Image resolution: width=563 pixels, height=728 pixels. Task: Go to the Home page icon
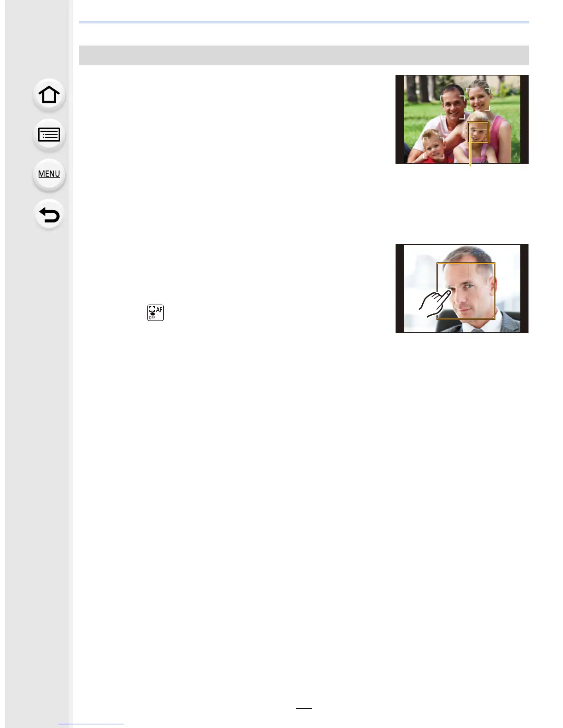click(x=49, y=95)
